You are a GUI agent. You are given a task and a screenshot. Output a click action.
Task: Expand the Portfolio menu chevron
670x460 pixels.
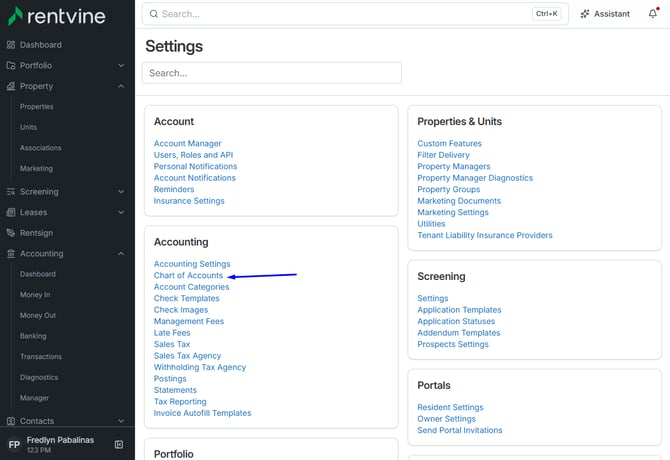coord(121,65)
